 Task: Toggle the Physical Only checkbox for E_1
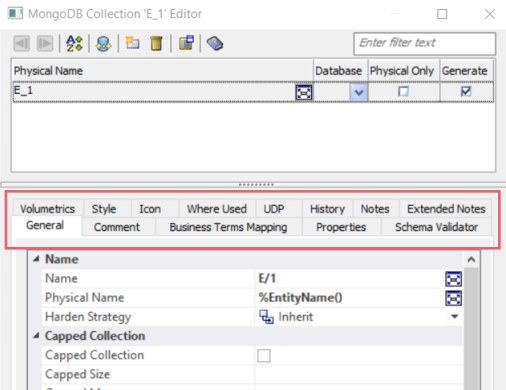coord(403,91)
